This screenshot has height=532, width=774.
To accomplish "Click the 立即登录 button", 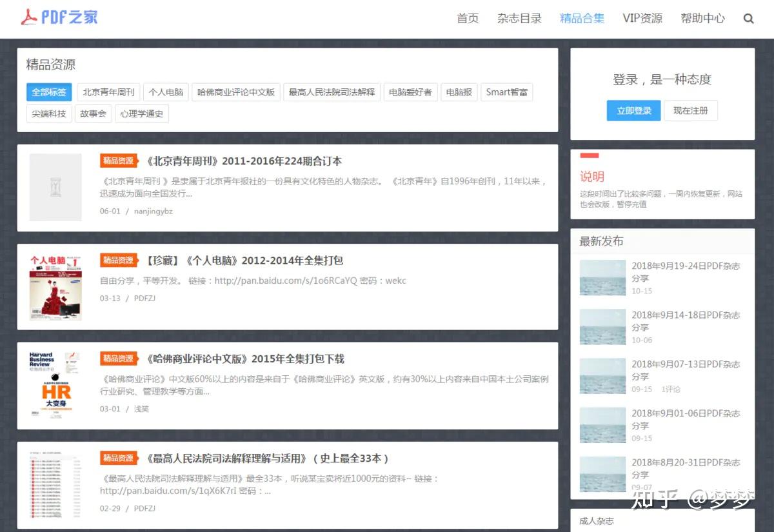I will (x=633, y=110).
